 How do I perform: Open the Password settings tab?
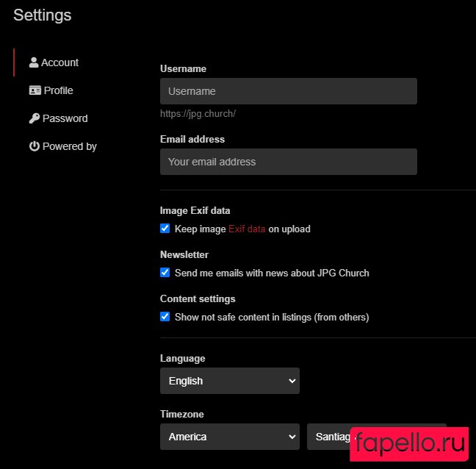(x=65, y=118)
